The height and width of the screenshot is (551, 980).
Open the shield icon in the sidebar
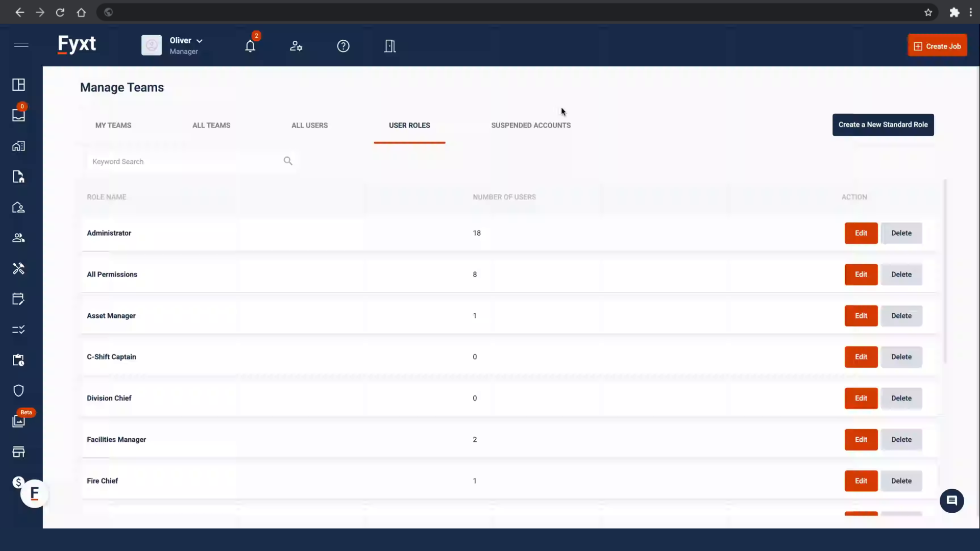click(18, 391)
